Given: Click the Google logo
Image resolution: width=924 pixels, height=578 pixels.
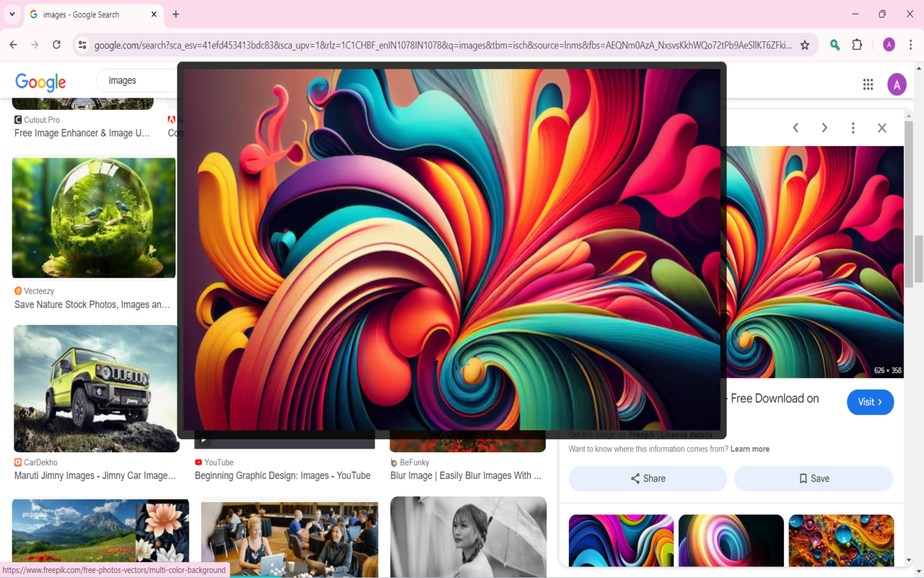Looking at the screenshot, I should point(40,82).
